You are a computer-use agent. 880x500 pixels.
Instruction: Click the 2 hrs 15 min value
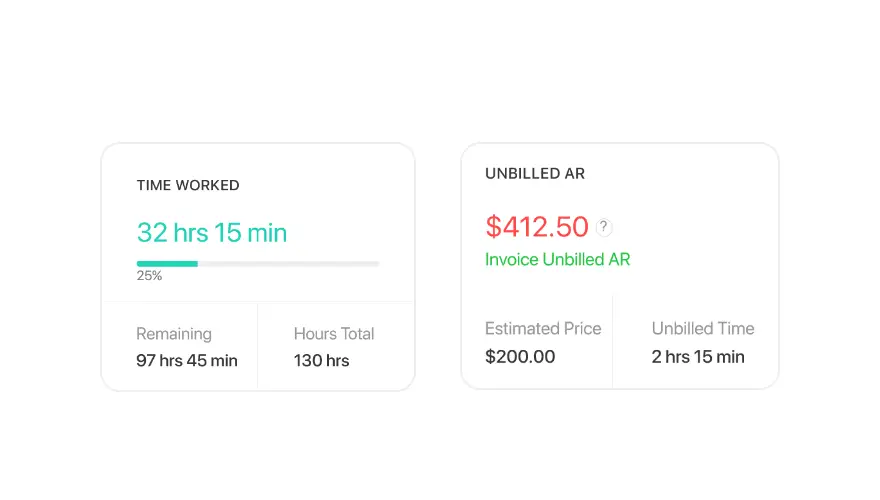(698, 356)
